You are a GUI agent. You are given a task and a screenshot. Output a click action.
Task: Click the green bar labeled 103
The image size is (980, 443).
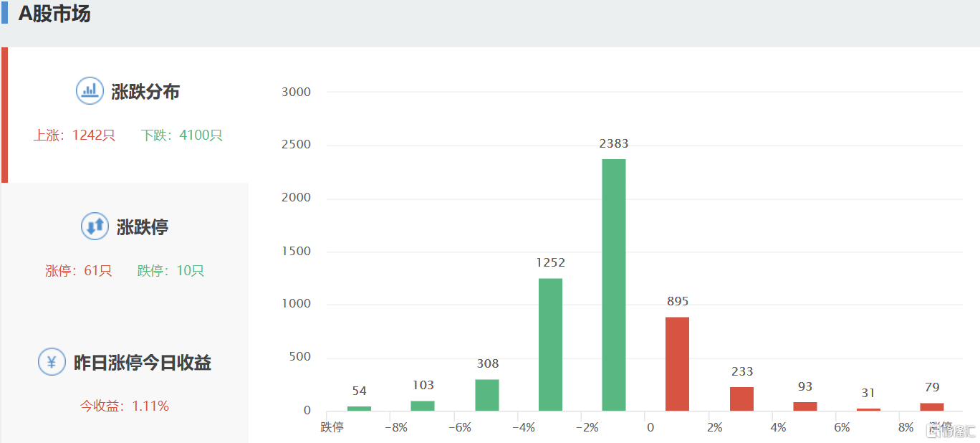coord(423,406)
